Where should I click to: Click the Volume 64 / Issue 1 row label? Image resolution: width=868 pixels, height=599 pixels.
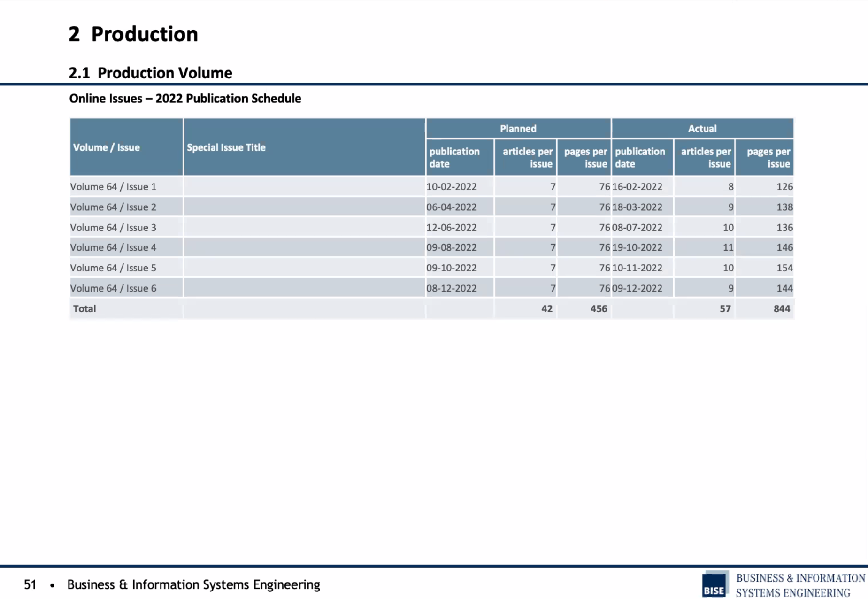[x=113, y=187]
